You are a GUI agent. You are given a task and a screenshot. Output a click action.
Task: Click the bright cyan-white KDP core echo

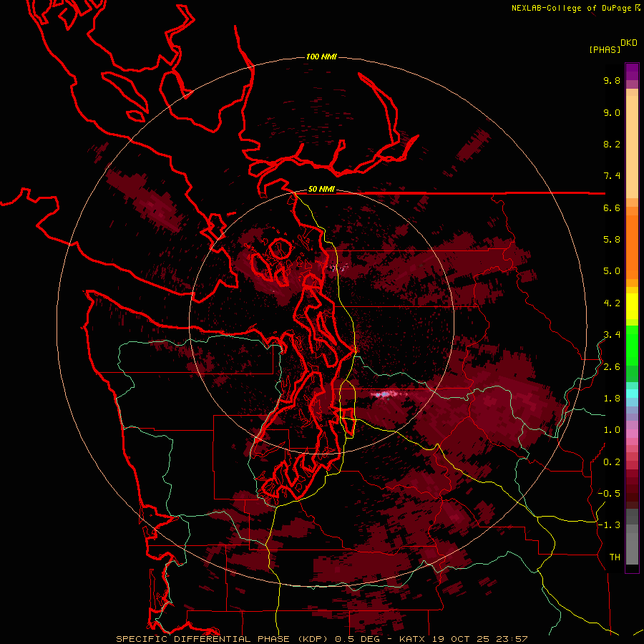(384, 395)
